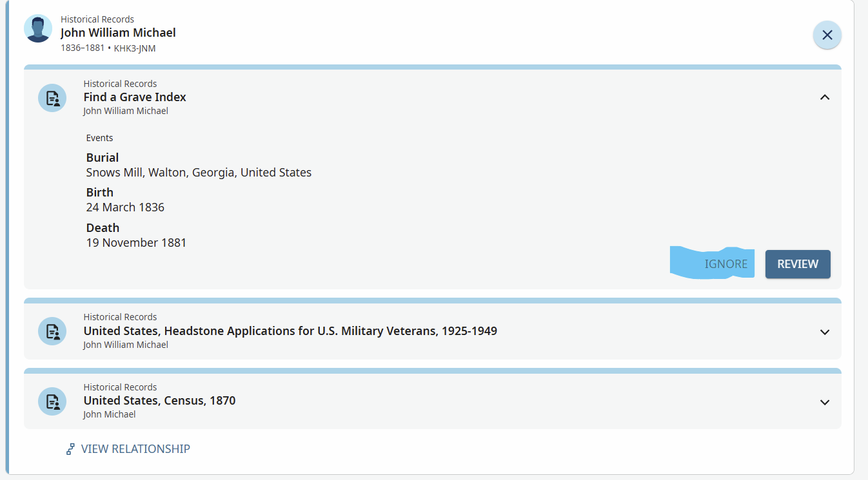
Task: Select the Headstone Applications for U.S. Military Veterans title
Action: click(x=290, y=331)
